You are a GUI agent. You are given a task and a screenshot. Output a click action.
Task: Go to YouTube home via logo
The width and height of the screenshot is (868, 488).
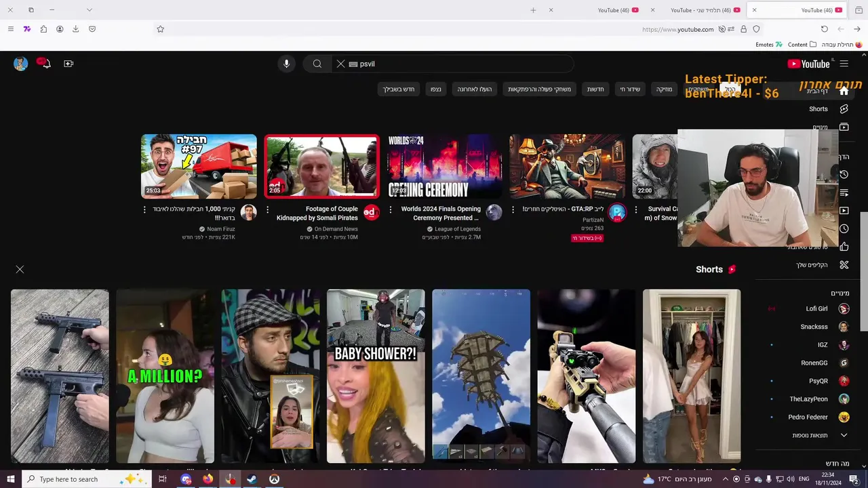click(x=809, y=64)
